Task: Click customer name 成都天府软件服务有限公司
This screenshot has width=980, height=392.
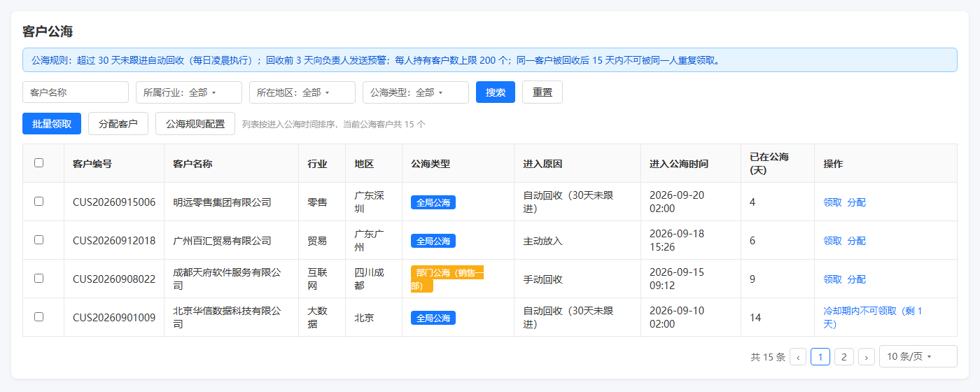Action: point(227,279)
